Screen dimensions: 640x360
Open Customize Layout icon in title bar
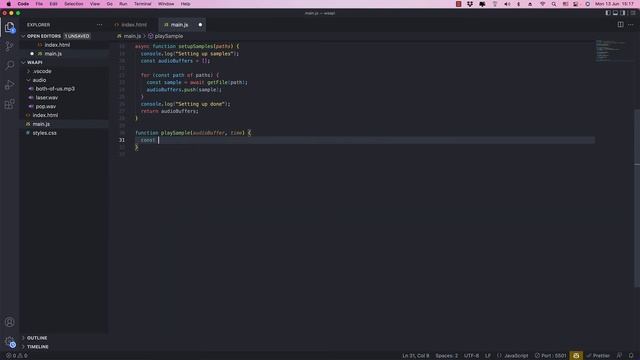click(x=633, y=13)
